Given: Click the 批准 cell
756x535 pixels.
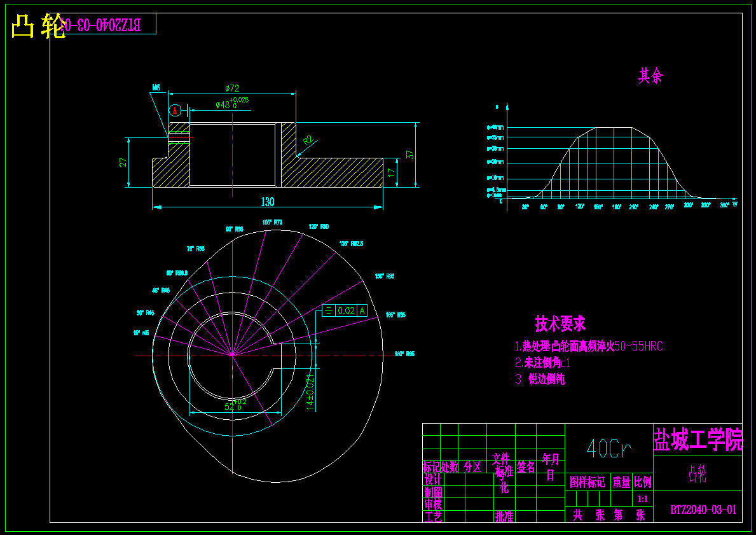Looking at the screenshot, I should (x=504, y=517).
